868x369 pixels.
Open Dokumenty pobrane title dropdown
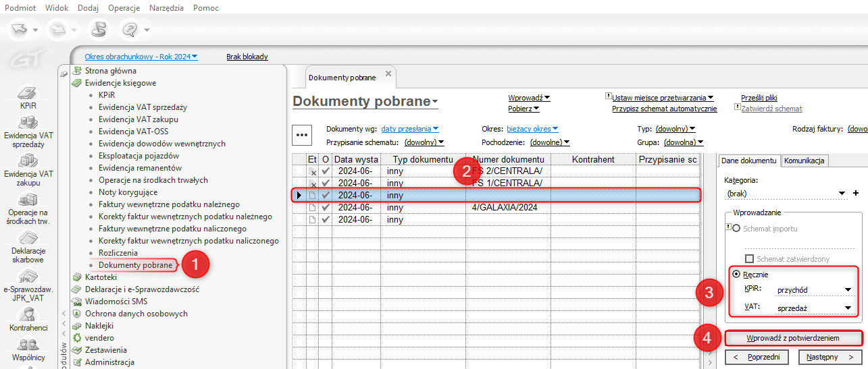[365, 102]
